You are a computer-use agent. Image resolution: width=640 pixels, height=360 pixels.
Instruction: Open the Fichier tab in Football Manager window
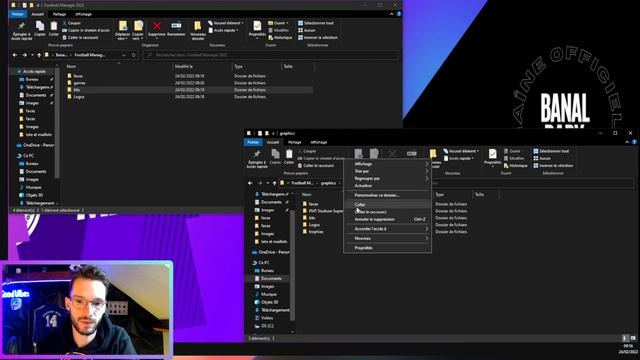click(18, 14)
